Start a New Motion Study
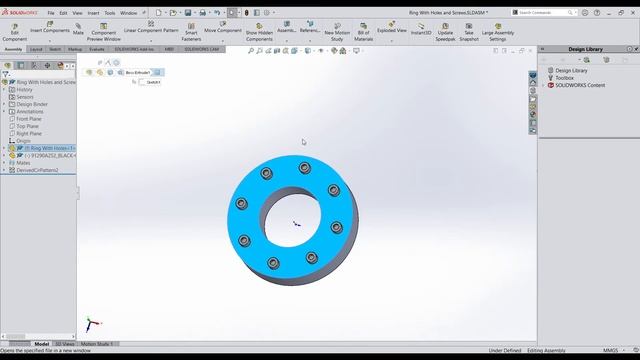Viewport: 640px width, 360px height. [337, 32]
